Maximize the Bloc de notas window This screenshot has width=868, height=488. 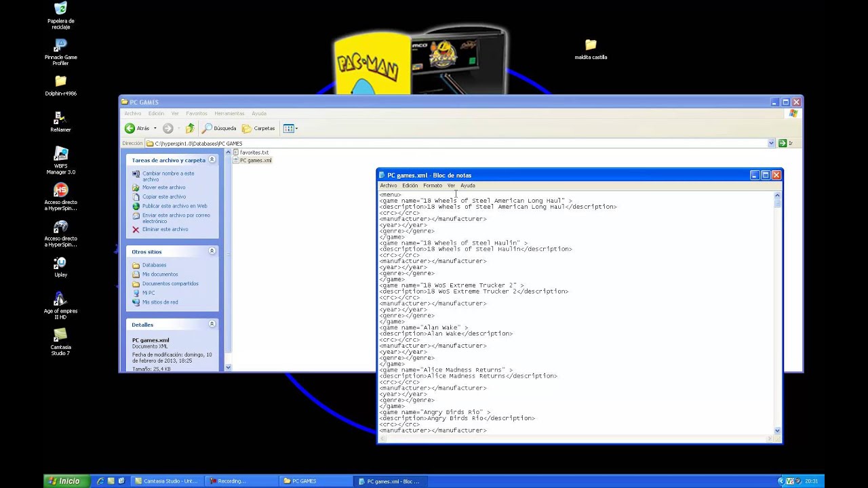pos(765,175)
